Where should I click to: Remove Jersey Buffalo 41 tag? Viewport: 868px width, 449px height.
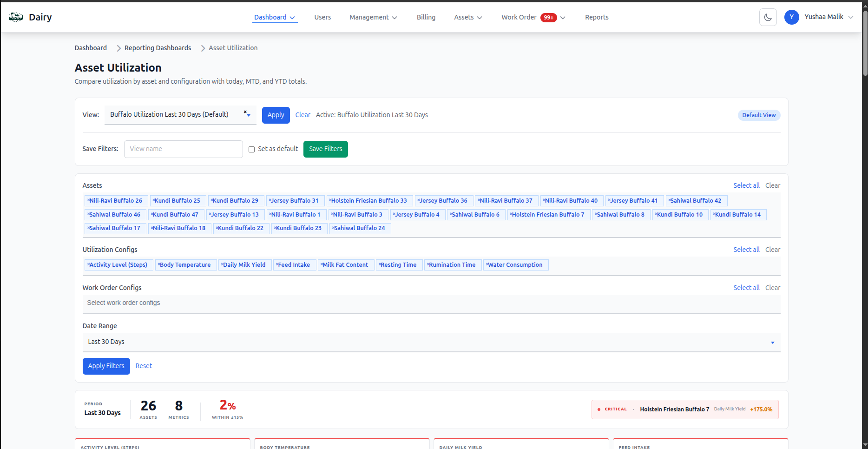click(609, 200)
